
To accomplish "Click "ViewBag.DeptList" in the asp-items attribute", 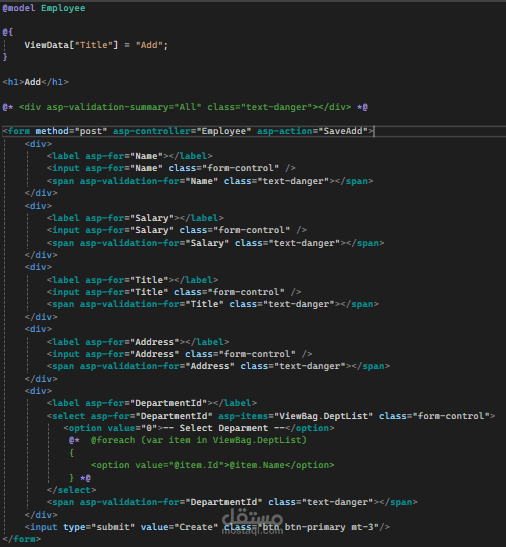I will (323, 416).
